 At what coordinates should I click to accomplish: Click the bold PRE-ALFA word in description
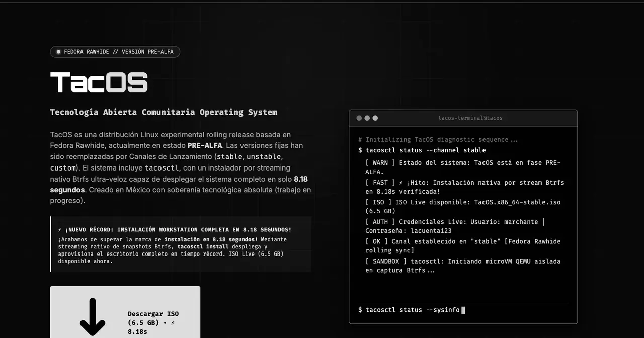coord(205,146)
